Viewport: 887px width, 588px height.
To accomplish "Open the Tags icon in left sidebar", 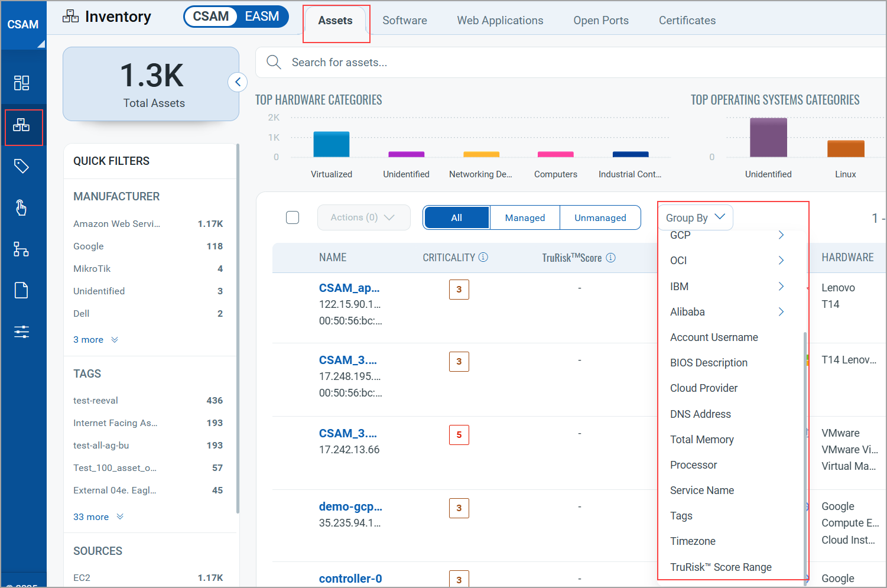I will (x=22, y=166).
